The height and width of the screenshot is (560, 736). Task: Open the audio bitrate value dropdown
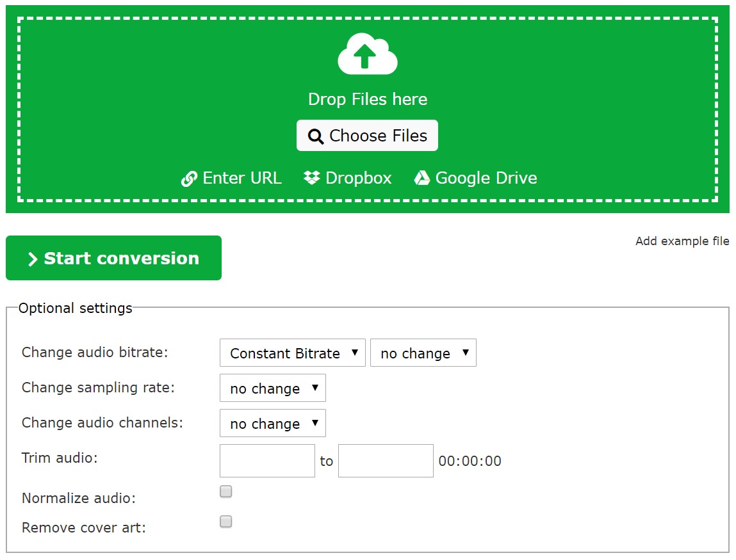coord(423,353)
